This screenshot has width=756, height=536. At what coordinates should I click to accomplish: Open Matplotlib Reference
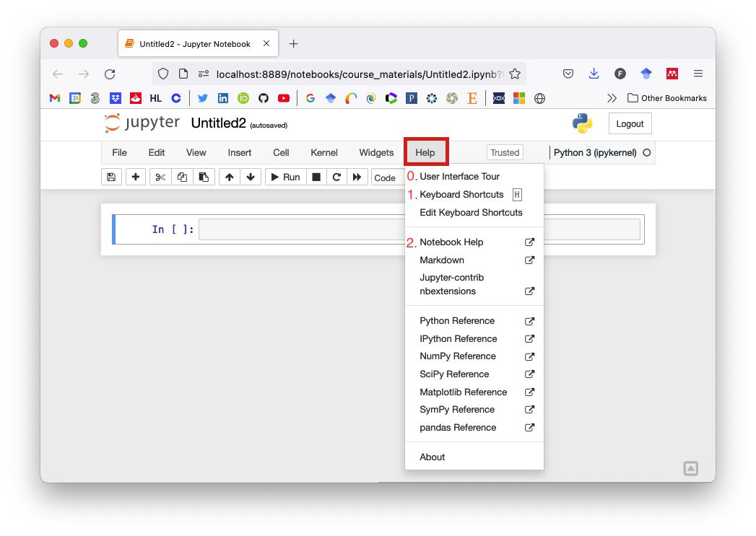click(x=474, y=392)
